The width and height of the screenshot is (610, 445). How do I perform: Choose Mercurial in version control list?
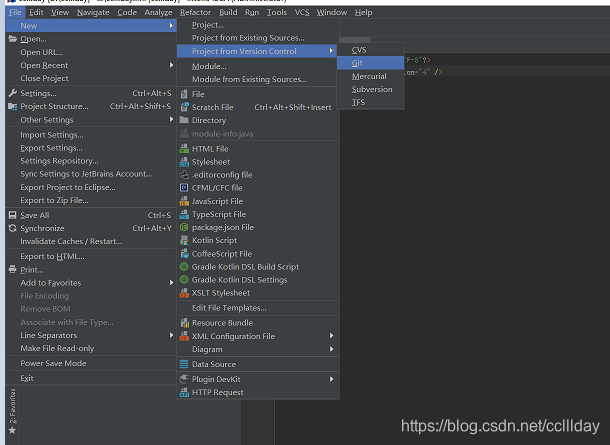371,76
